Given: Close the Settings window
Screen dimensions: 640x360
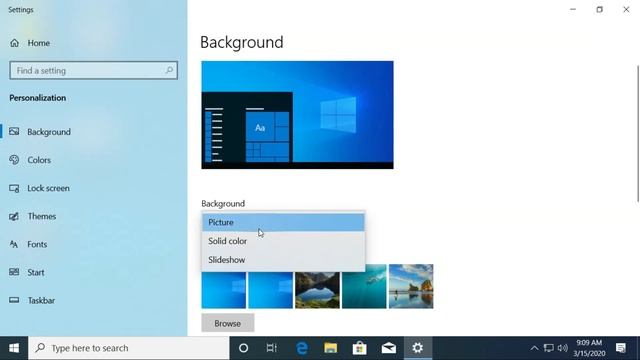Looking at the screenshot, I should pyautogui.click(x=626, y=9).
